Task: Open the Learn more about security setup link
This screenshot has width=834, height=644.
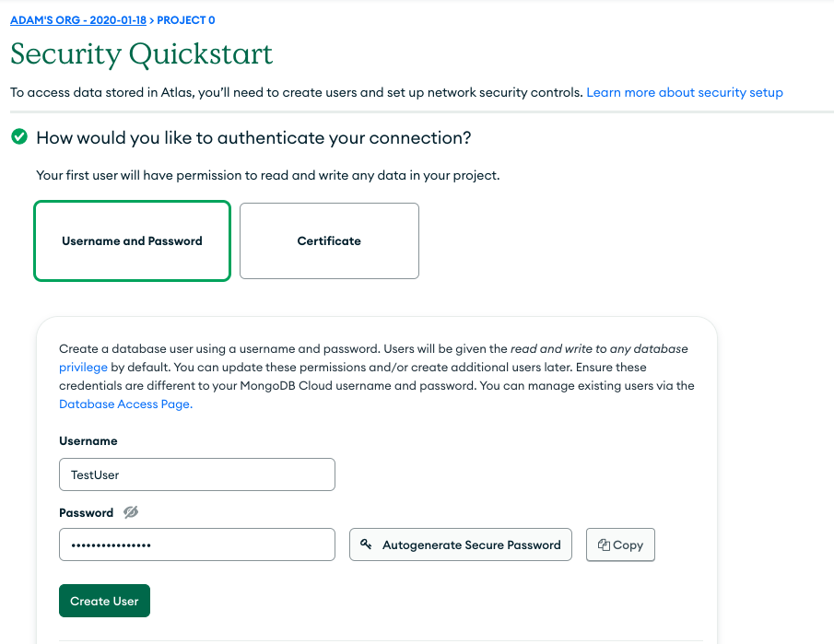Action: click(x=685, y=92)
